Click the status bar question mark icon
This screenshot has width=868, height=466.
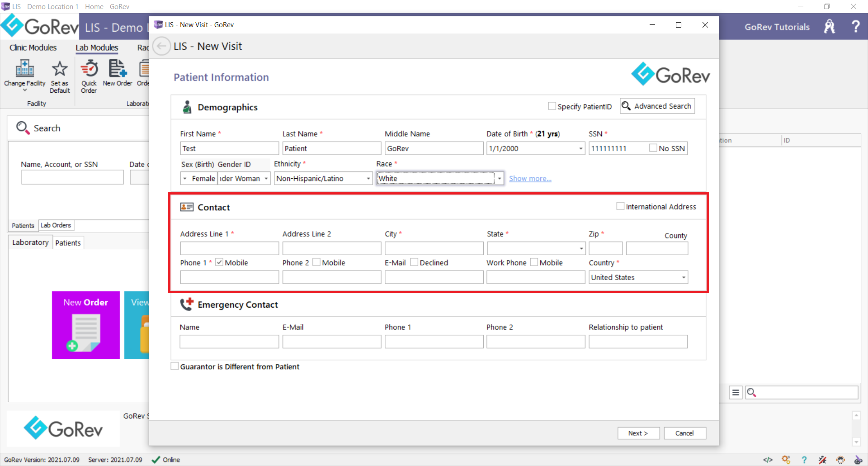tap(804, 460)
